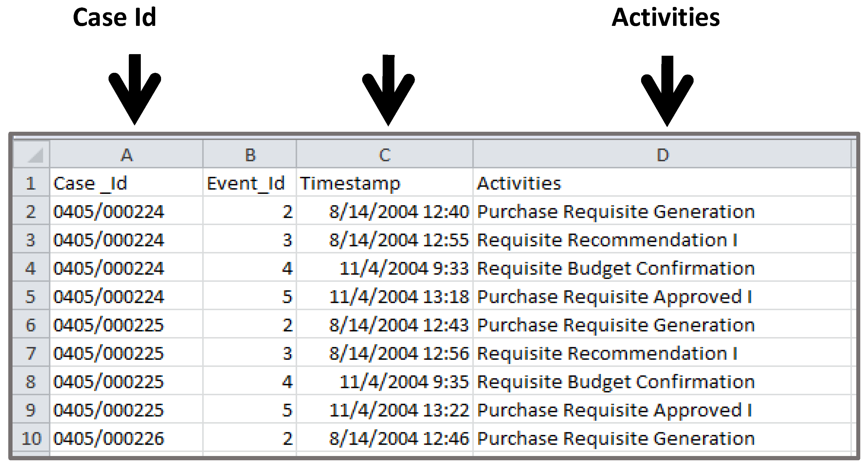Viewport: 868px width, 468px height.
Task: Select row 5 header number
Action: [31, 297]
